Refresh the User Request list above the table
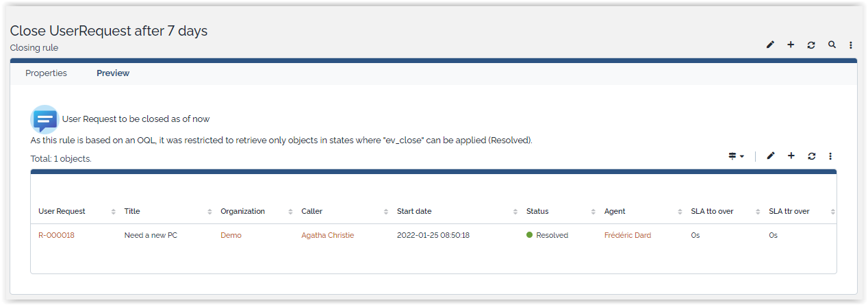The width and height of the screenshot is (868, 305). pos(812,156)
